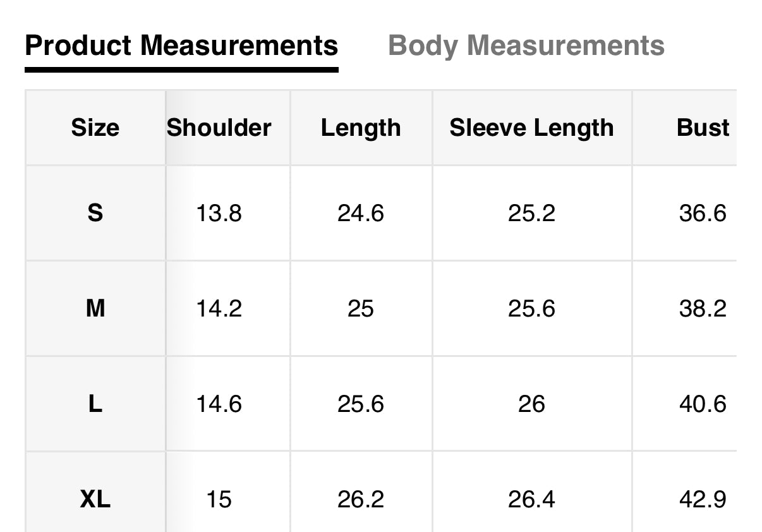The height and width of the screenshot is (532, 762).
Task: Click the Bust column header
Action: [x=703, y=128]
